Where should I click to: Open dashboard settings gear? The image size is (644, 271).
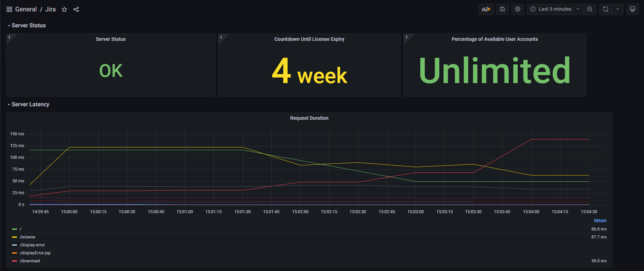click(x=518, y=9)
